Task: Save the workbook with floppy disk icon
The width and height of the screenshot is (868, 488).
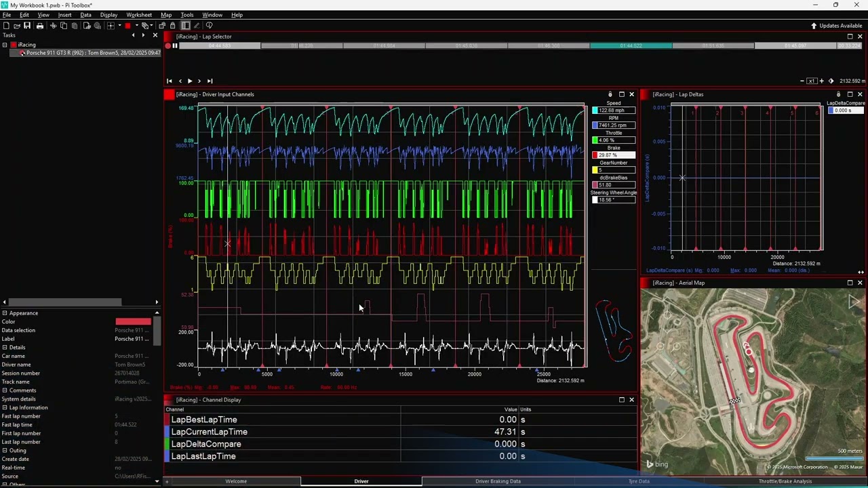Action: 27,26
